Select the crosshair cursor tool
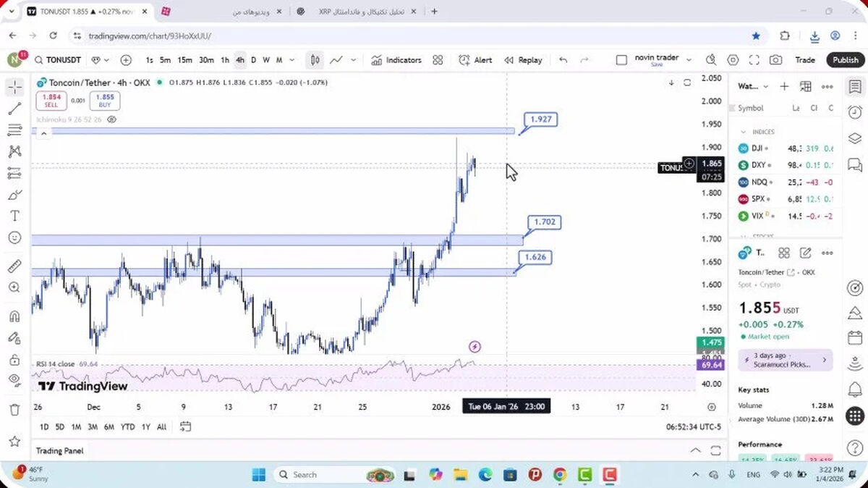 (14, 88)
